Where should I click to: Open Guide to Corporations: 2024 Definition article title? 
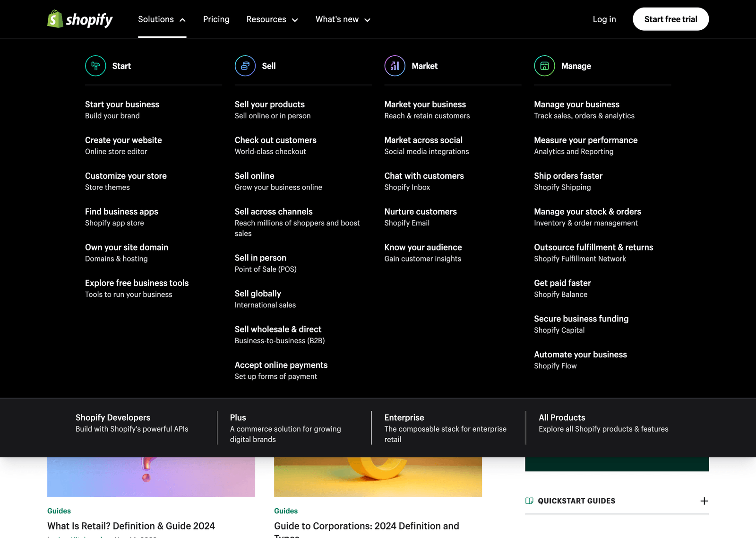click(x=367, y=529)
